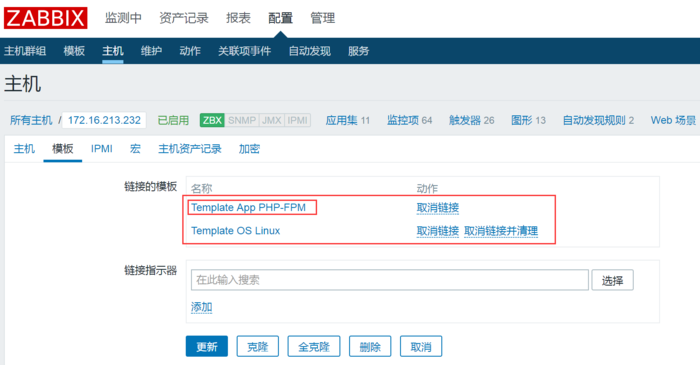The image size is (700, 365).
Task: Select 主机 in the blue submenu bar
Action: tap(112, 51)
